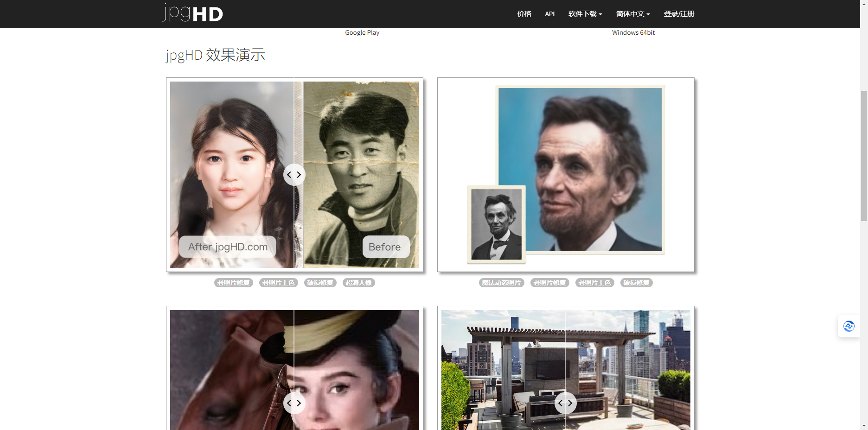This screenshot has width=868, height=430.
Task: Click the small black-and-white Lincoln thumbnail
Action: pos(496,225)
